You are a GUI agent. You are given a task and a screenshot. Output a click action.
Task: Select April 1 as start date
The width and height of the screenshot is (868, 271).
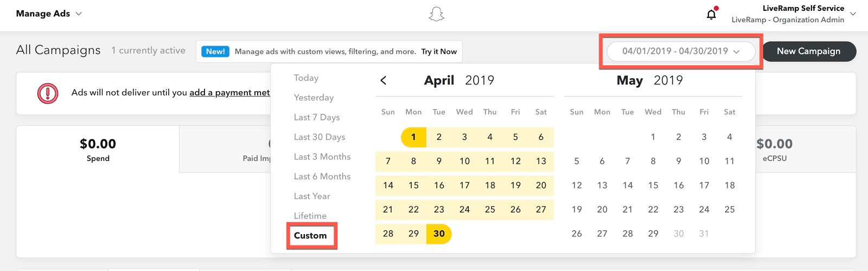[x=413, y=137]
